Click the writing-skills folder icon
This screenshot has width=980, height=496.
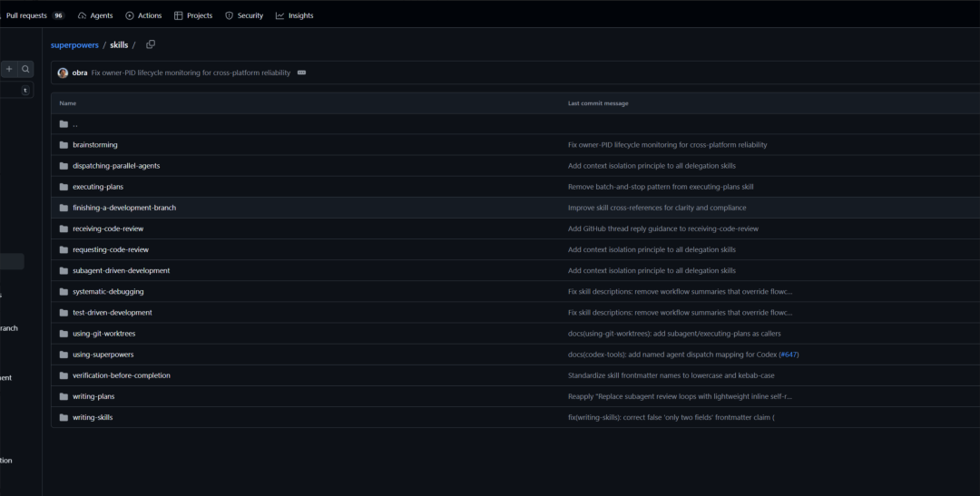pyautogui.click(x=64, y=417)
